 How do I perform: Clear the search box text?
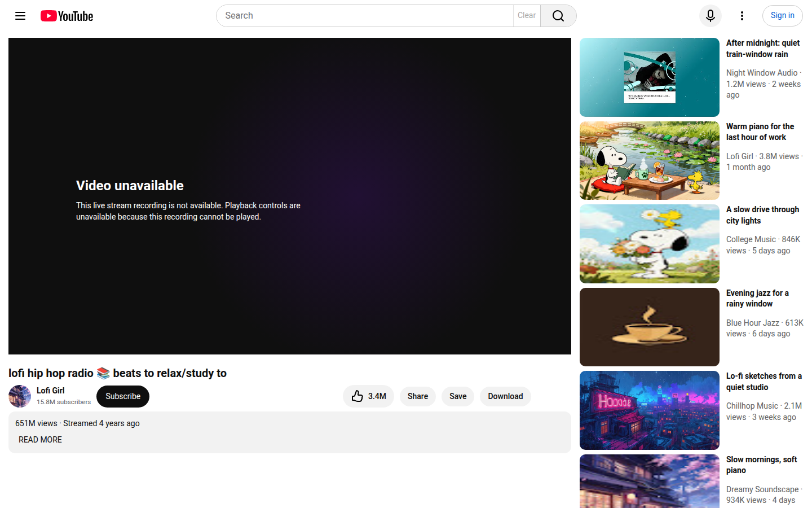click(x=527, y=16)
